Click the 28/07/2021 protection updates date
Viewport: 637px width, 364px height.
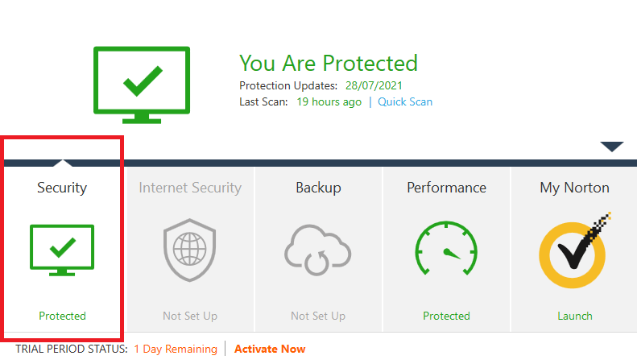(x=374, y=85)
